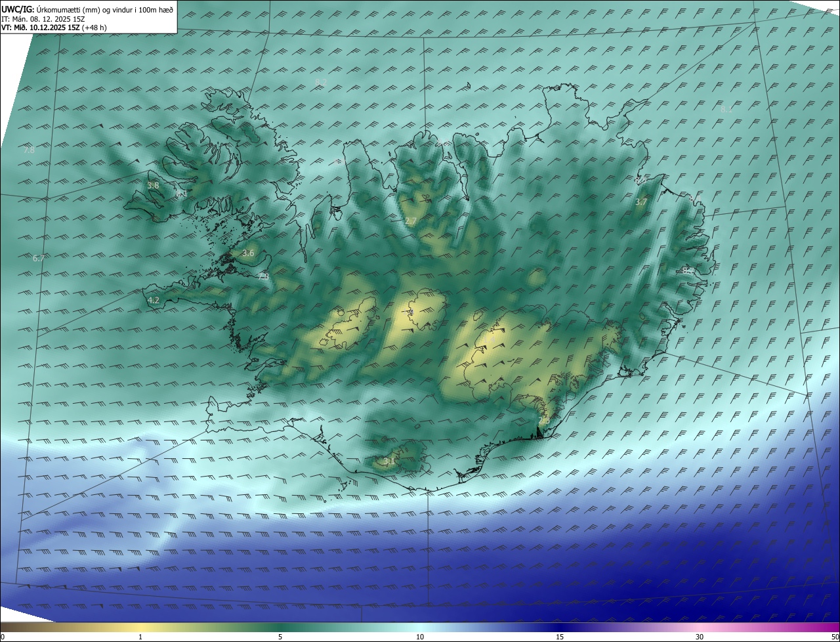The height and width of the screenshot is (642, 840).
Task: Click the blue 10–15 mm legend segment
Action: click(x=490, y=627)
